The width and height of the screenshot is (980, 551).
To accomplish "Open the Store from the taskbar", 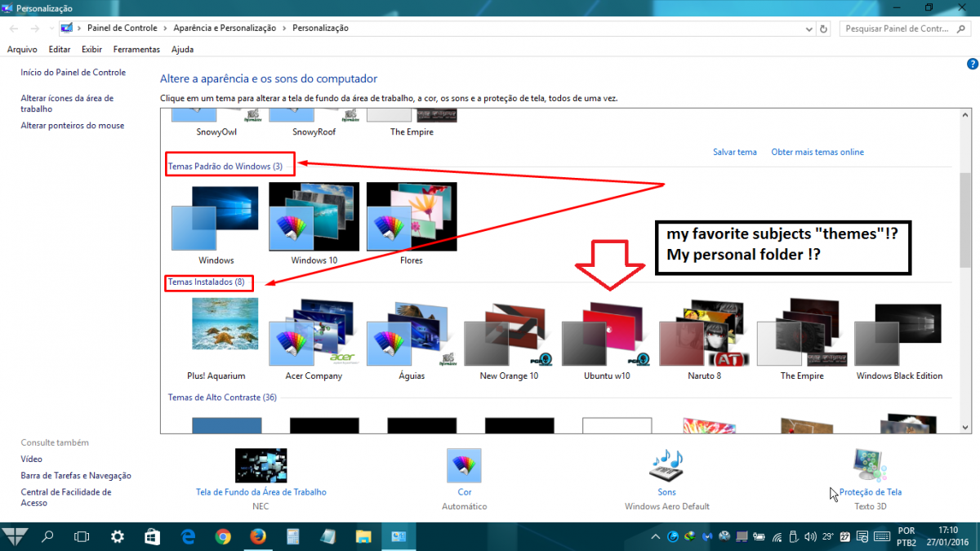I will tap(152, 536).
